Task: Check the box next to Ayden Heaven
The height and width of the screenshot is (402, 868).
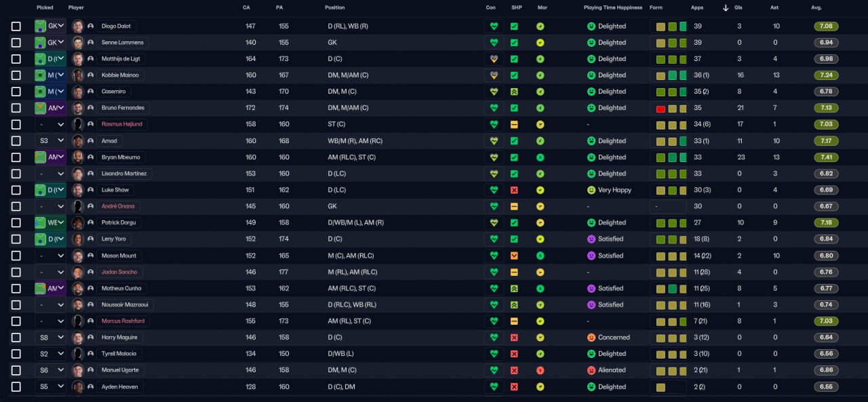Action: tap(16, 387)
